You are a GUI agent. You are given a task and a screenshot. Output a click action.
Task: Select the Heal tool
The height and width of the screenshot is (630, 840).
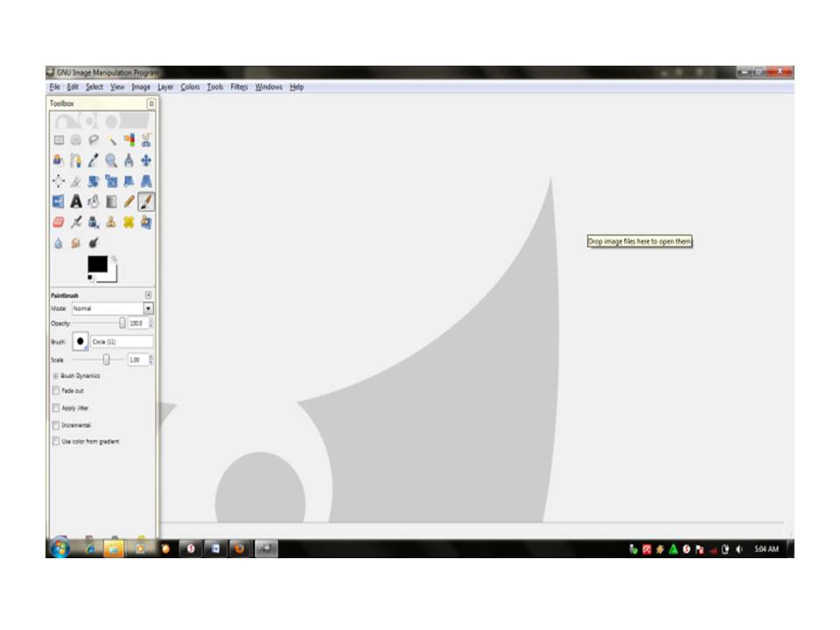[x=129, y=221]
